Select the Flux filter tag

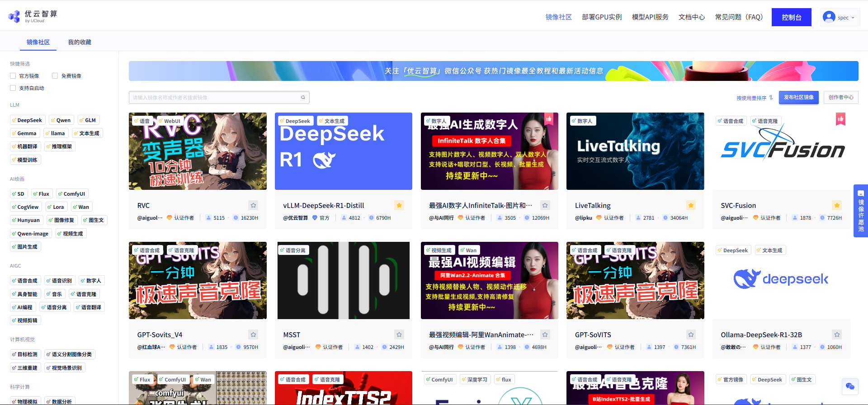tap(42, 194)
